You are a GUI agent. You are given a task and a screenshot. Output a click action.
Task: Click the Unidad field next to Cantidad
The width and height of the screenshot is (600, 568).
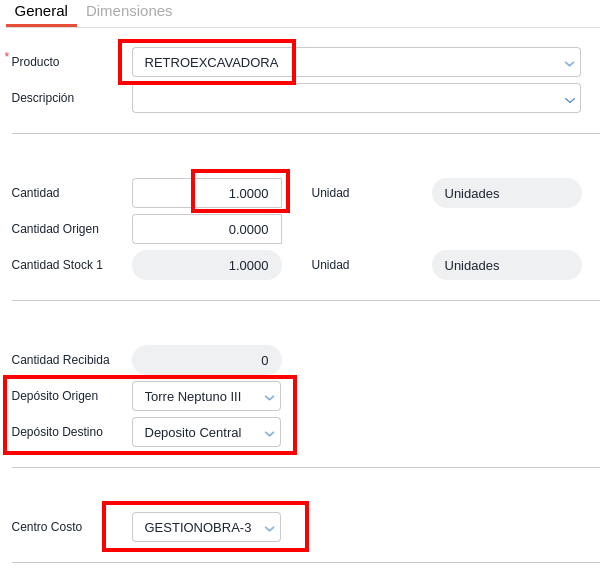506,193
